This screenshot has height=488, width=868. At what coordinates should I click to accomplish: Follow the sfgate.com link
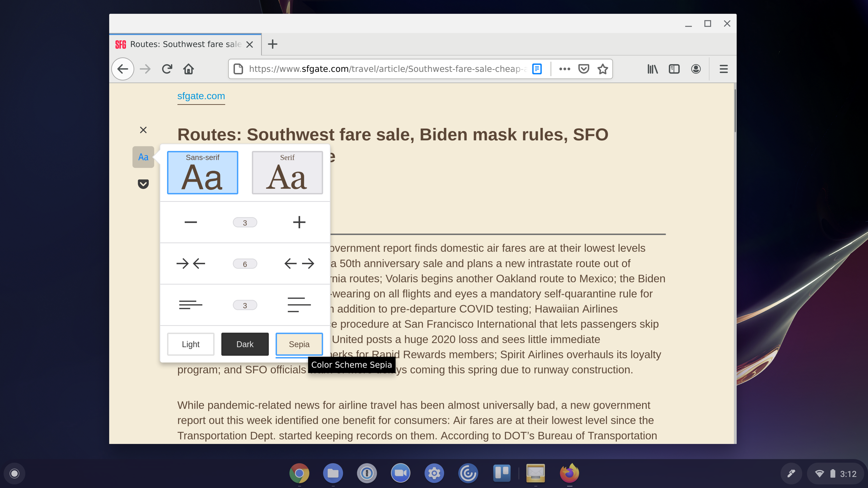point(201,96)
